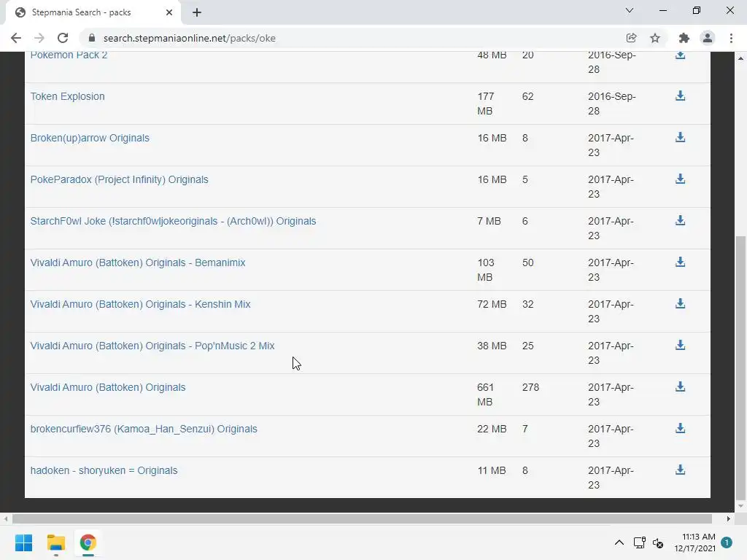Open Vivaldi Amuro Originals - Bemanimix link
The height and width of the screenshot is (560, 747).
(x=138, y=262)
